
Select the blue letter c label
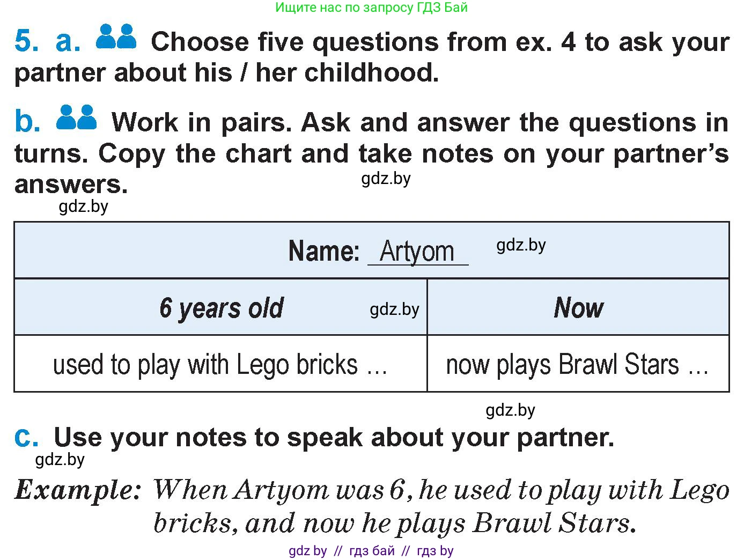(x=26, y=437)
